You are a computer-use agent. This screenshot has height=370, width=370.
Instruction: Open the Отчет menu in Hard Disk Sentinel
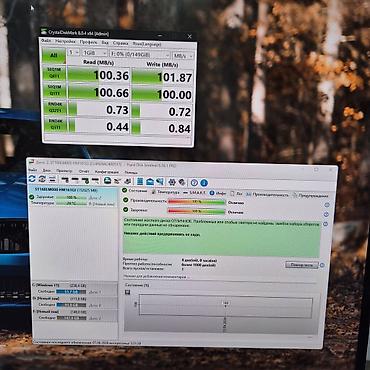[x=84, y=171]
